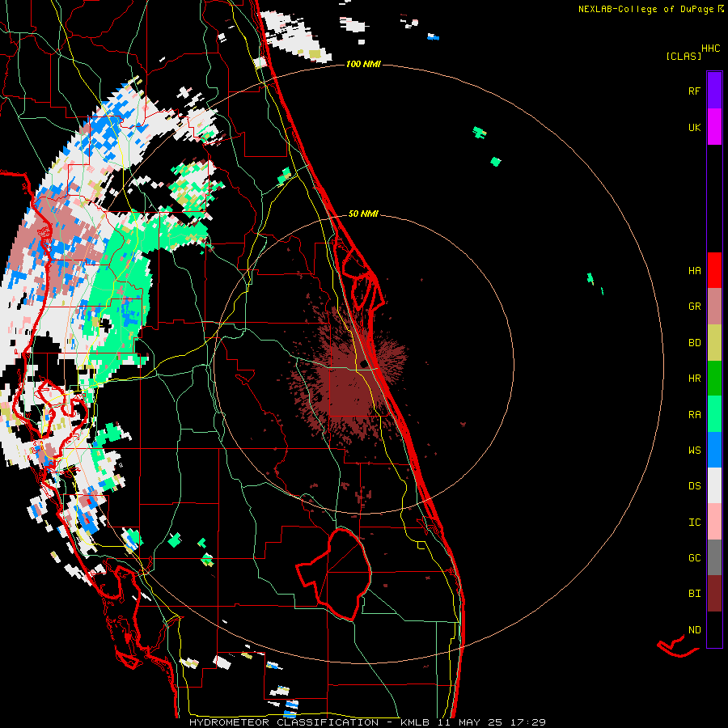The image size is (728, 728).
Task: Click the red HA legend swatch
Action: tap(714, 270)
